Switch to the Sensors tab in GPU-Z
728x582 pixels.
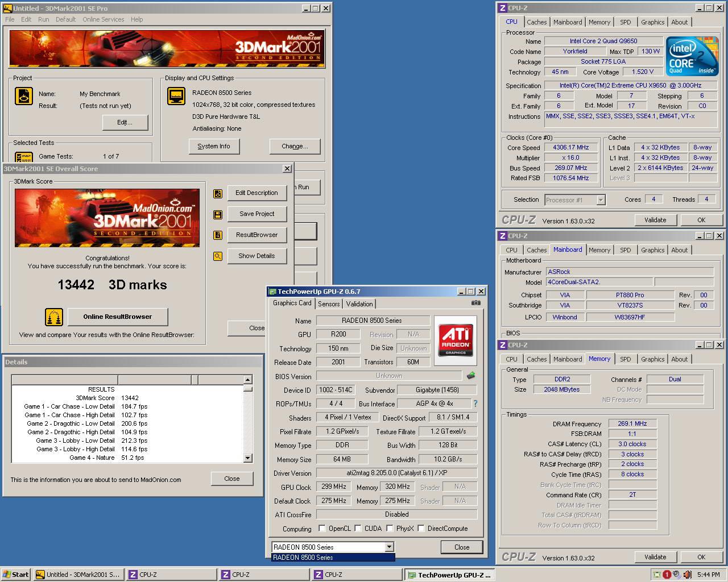pyautogui.click(x=329, y=304)
